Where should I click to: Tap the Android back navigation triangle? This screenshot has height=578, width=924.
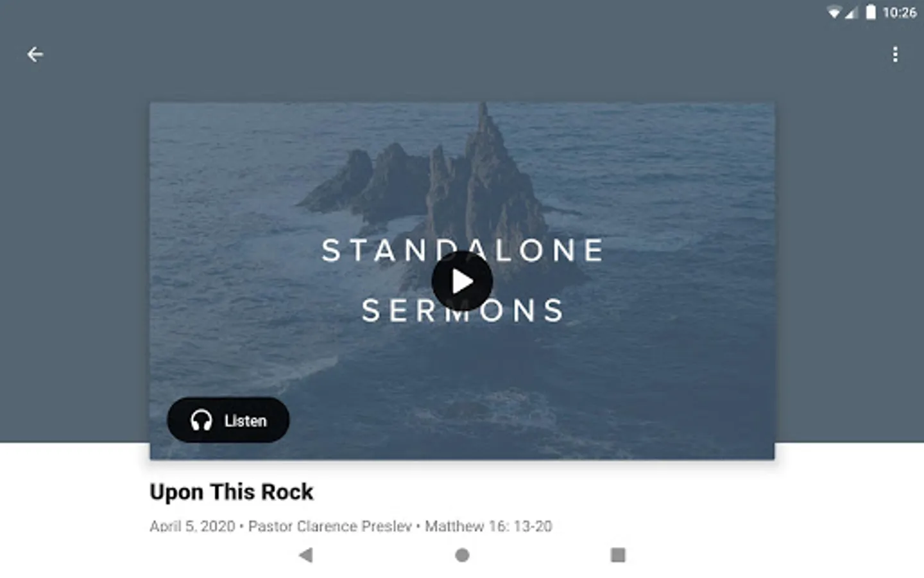tap(306, 555)
